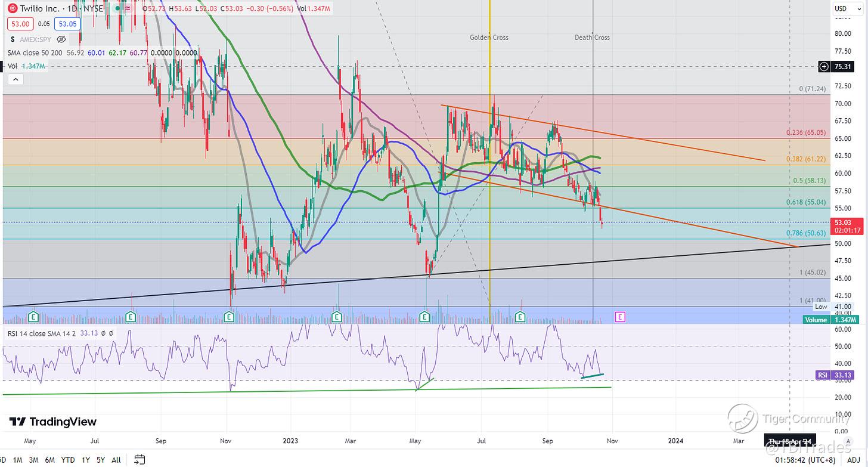Viewport: 868px width, 467px height.
Task: Select the 0.5 (58.13) Fibonacci level label
Action: pos(810,181)
